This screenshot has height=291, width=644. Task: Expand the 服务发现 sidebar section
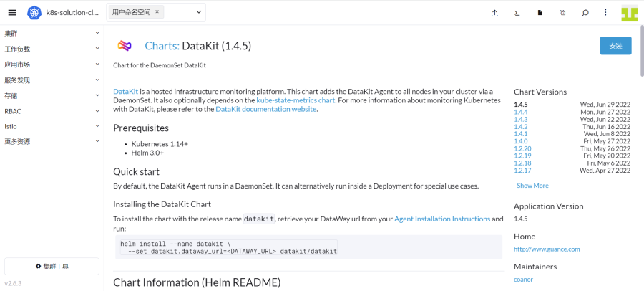52,80
